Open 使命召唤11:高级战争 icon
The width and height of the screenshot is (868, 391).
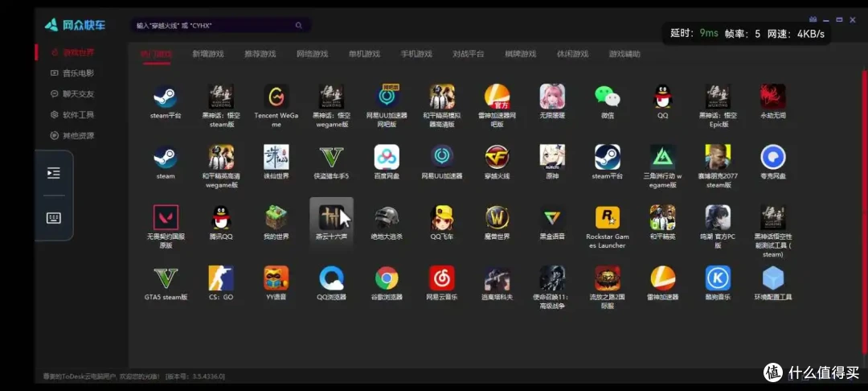[552, 278]
